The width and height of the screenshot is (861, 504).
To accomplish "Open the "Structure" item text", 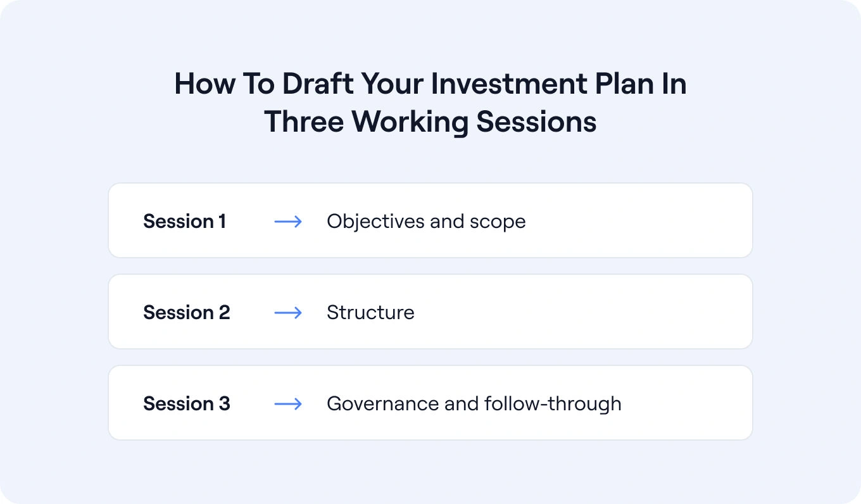I will click(x=370, y=313).
